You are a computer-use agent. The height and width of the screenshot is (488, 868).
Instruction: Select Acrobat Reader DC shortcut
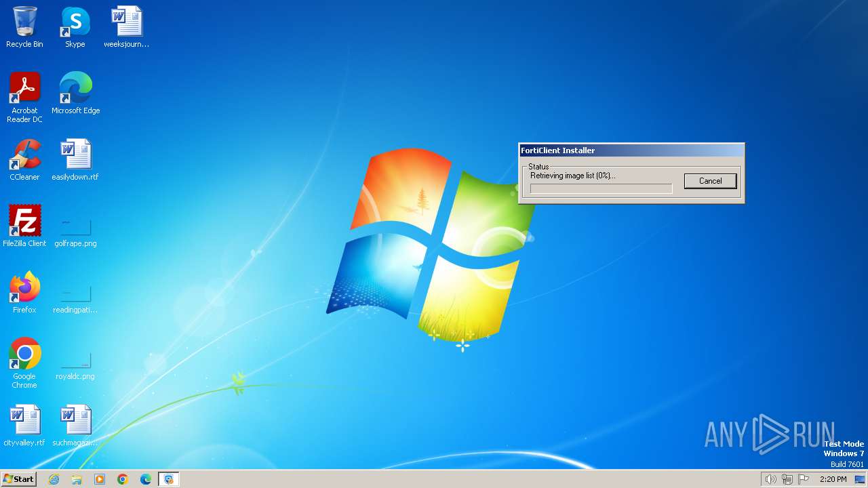24,98
